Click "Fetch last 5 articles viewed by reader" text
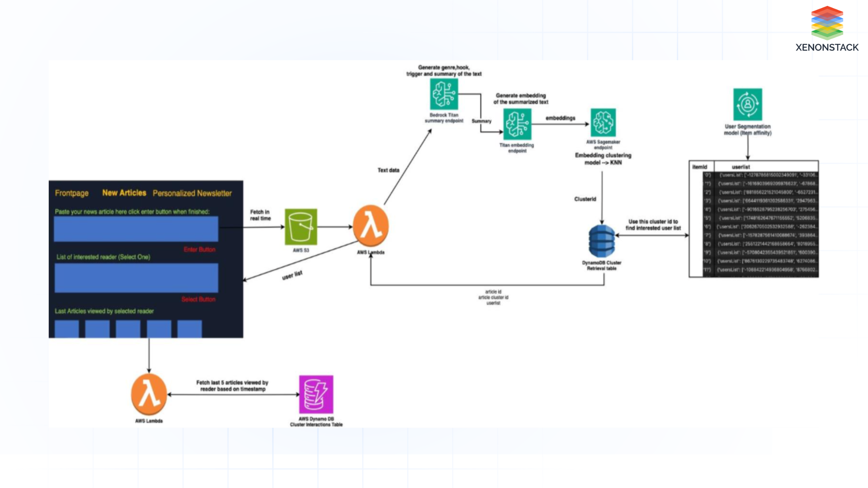868x488 pixels. [x=232, y=386]
